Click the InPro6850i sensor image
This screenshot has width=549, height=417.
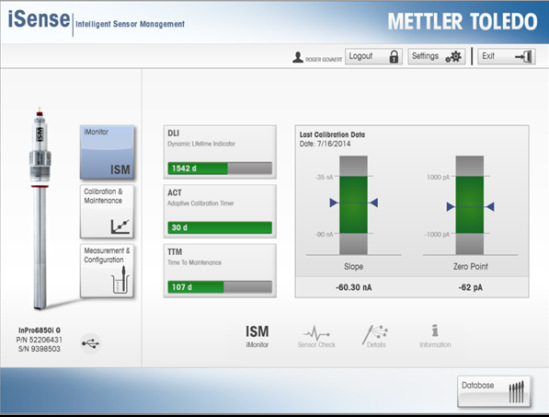tap(40, 208)
